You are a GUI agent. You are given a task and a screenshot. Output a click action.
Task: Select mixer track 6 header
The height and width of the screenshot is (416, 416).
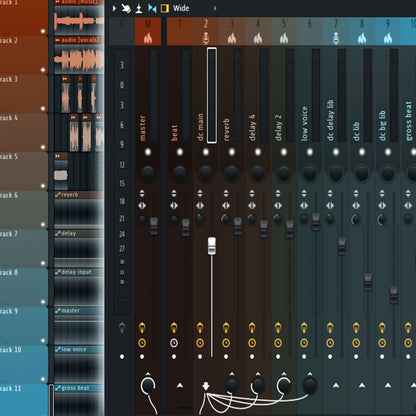(310, 31)
